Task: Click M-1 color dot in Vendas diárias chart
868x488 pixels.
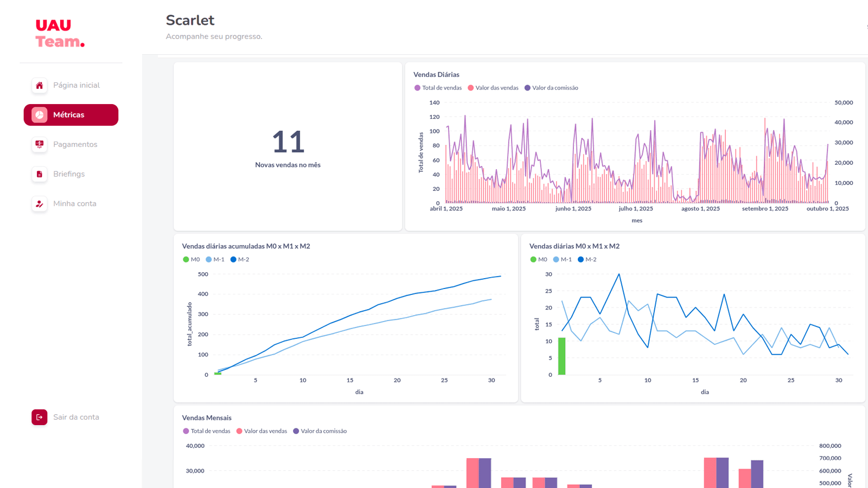Action: (x=556, y=260)
